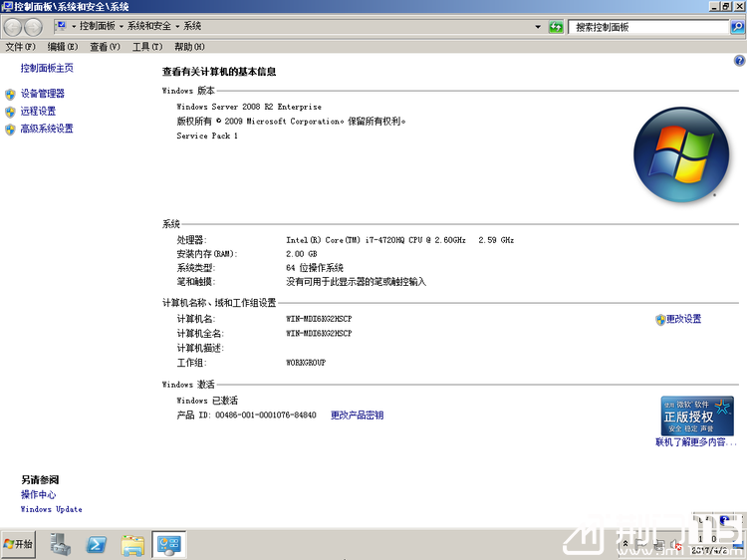The image size is (747, 560).
Task: Open the blue help question mark icon
Action: point(739,61)
